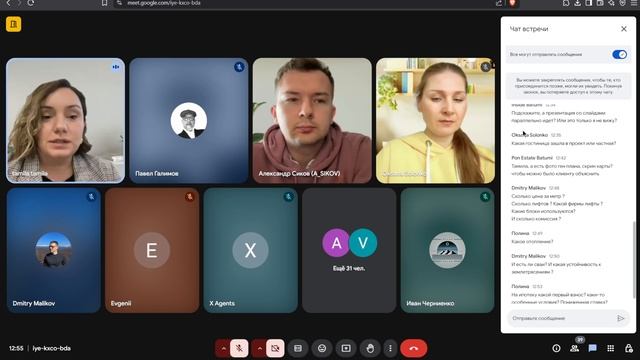640x360 pixels.
Task: Open host controls lock icon
Action: [629, 348]
